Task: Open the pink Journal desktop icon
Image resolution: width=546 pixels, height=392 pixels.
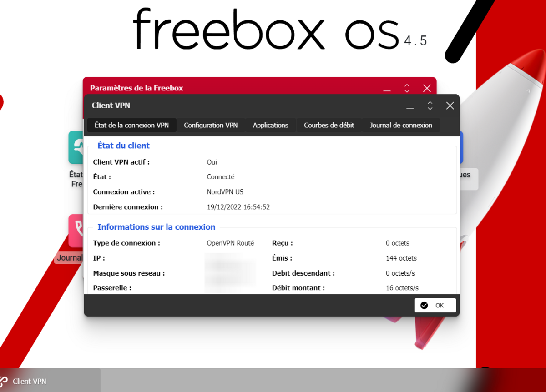Action: coord(76,231)
